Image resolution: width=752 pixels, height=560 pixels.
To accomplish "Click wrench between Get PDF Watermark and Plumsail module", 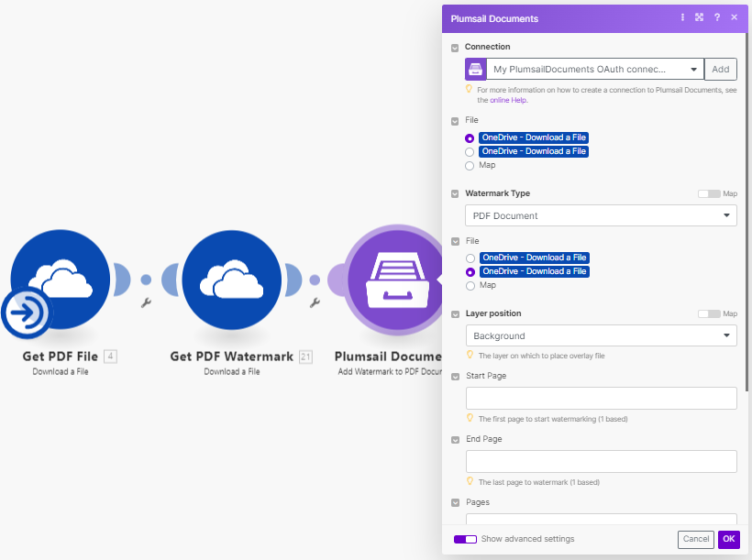I will point(315,302).
